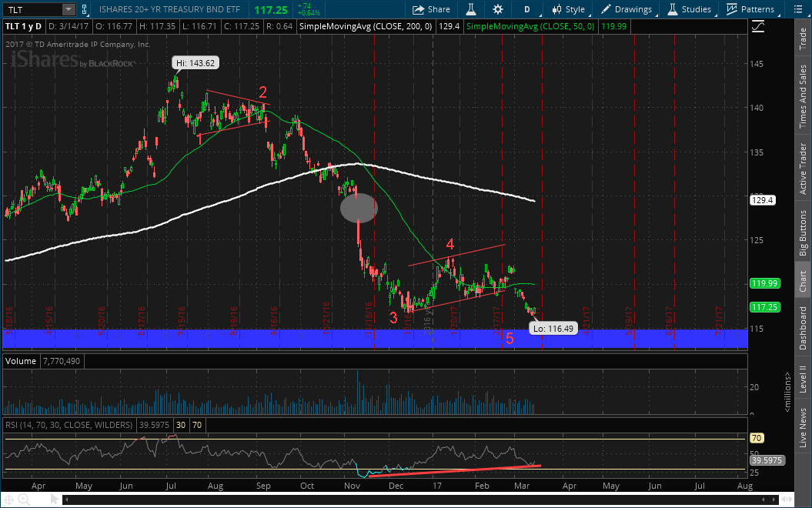Open chart settings gear icon
This screenshot has width=812, height=508.
click(x=498, y=9)
